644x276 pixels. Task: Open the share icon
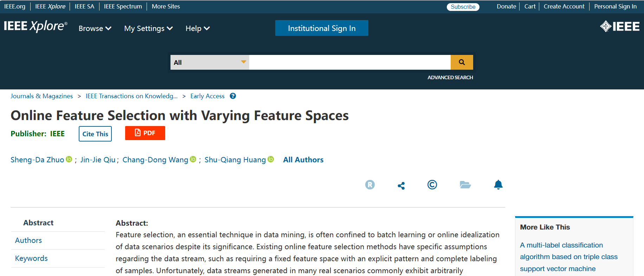[x=401, y=186]
